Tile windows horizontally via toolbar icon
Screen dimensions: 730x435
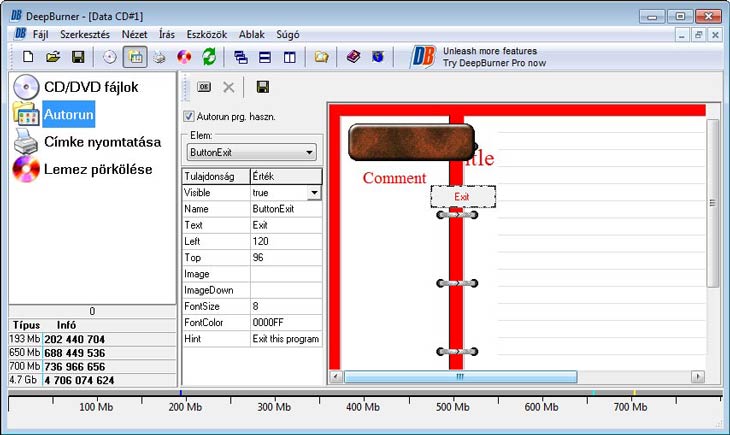[265, 57]
